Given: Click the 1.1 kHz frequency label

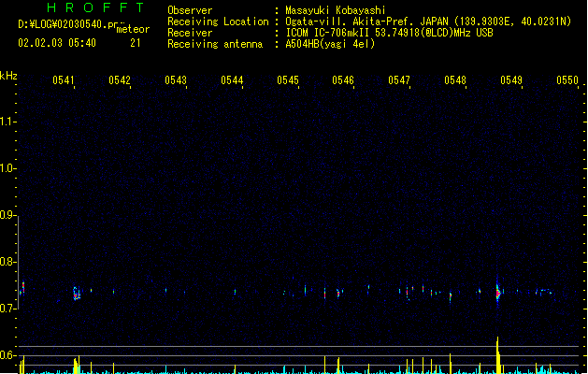Looking at the screenshot, I should coord(7,122).
